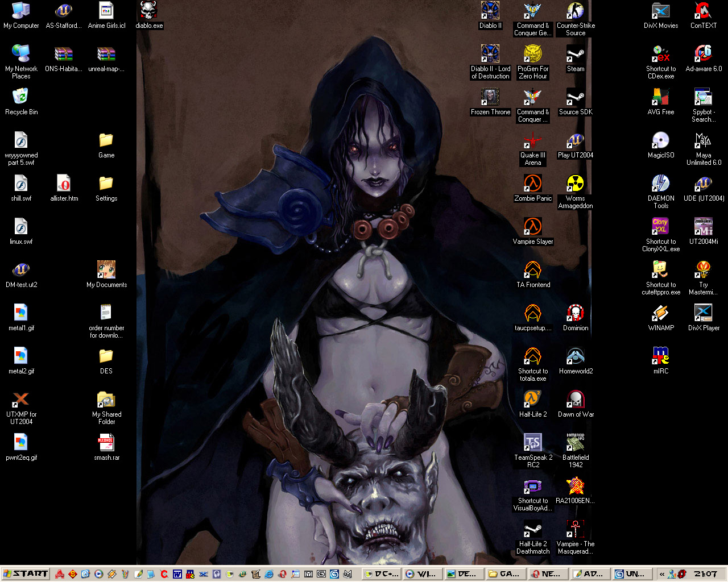Image resolution: width=728 pixels, height=582 pixels.
Task: Open DAEMON Tools shortcut
Action: click(x=661, y=192)
